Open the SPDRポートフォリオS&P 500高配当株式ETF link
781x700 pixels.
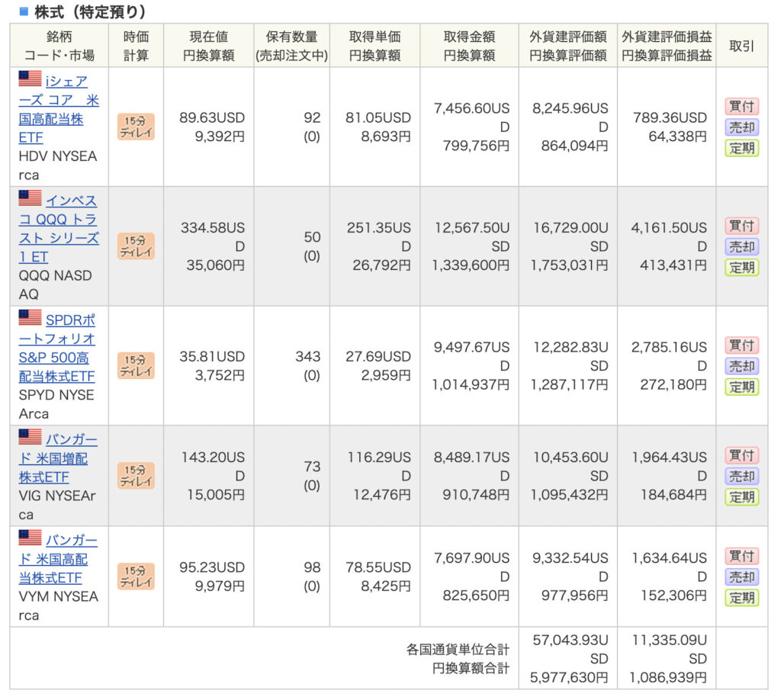(57, 348)
